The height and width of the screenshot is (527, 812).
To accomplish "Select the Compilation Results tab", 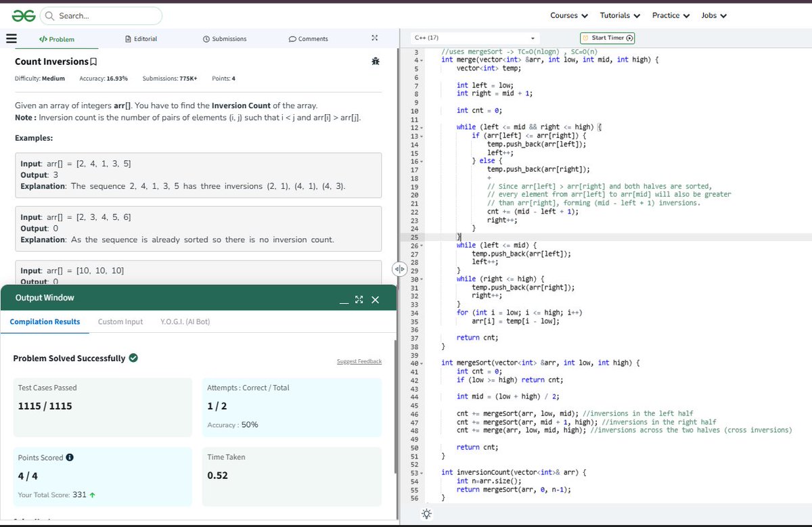I will [45, 321].
